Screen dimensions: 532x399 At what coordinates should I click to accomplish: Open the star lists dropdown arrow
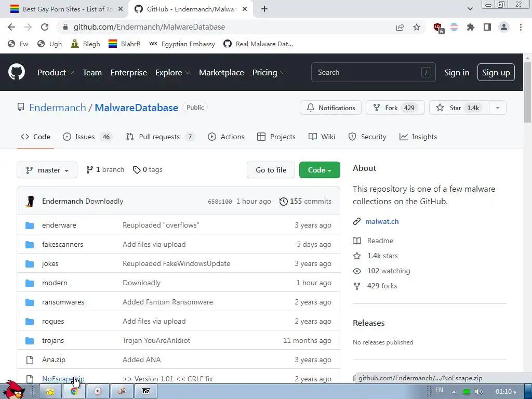[498, 108]
